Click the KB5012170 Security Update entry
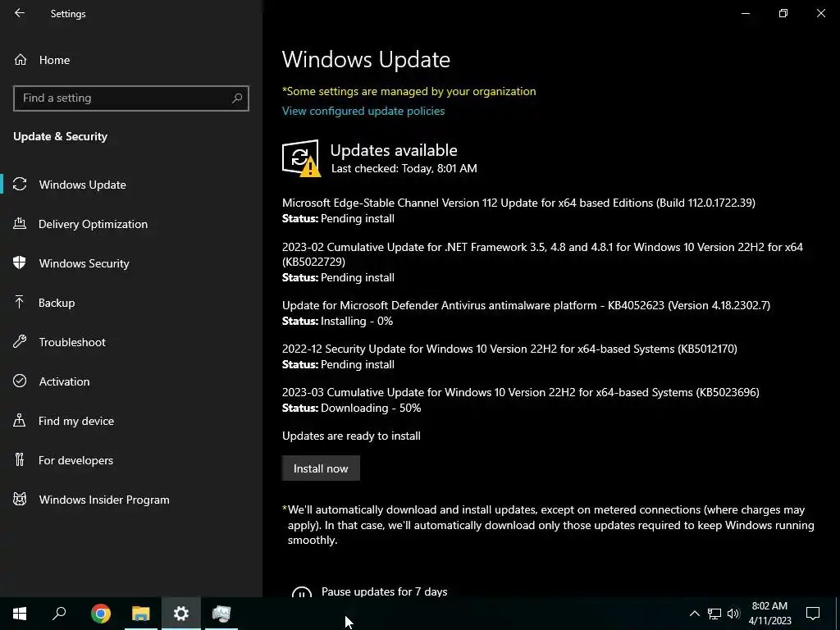The width and height of the screenshot is (840, 630). (509, 349)
